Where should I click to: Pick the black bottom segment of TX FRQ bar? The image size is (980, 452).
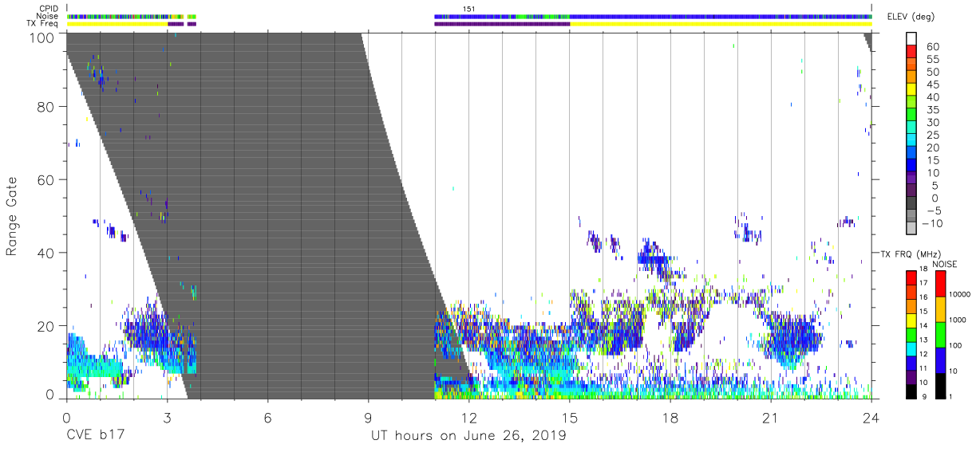pyautogui.click(x=911, y=391)
